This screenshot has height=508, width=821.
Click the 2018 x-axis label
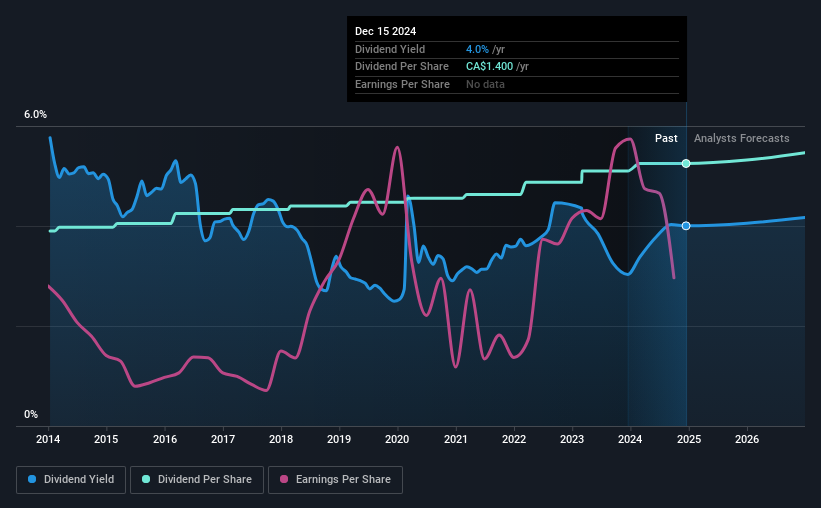click(281, 439)
